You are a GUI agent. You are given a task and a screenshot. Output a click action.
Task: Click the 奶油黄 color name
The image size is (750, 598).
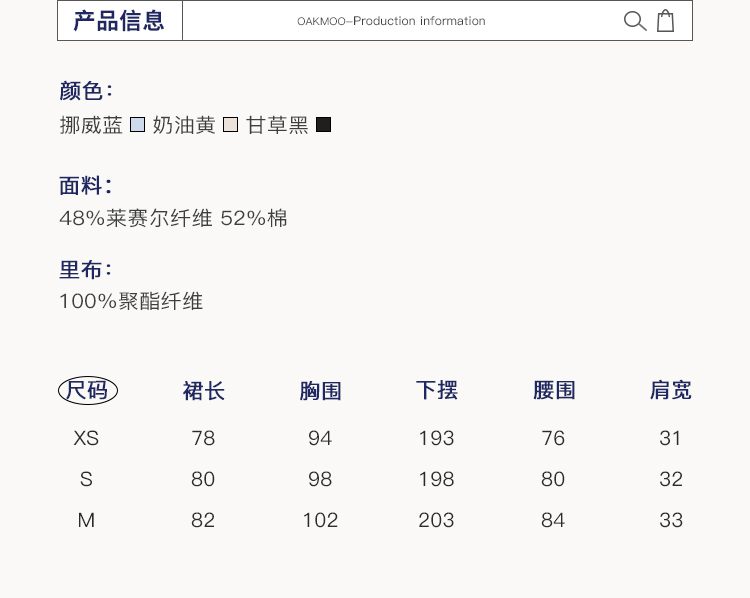184,125
